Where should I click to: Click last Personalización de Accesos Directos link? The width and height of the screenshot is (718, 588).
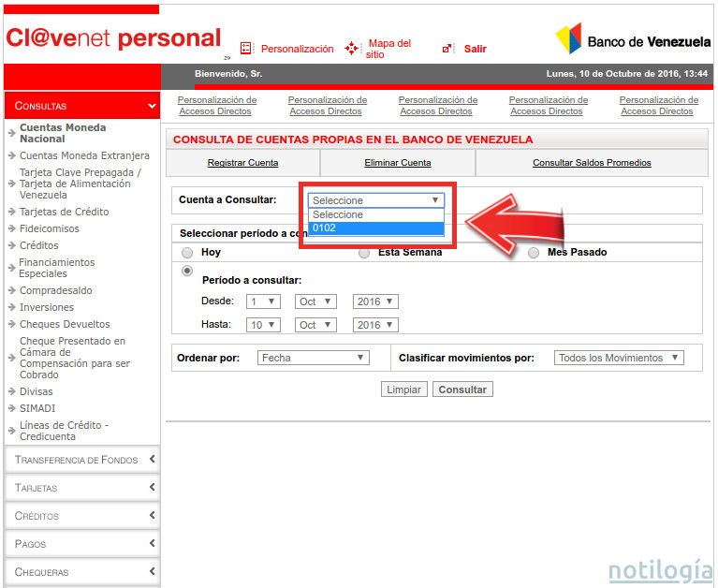(x=659, y=105)
